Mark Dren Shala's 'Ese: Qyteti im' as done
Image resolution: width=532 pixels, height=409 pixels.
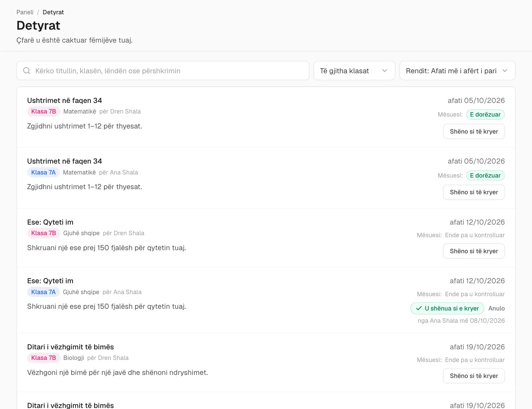click(474, 251)
